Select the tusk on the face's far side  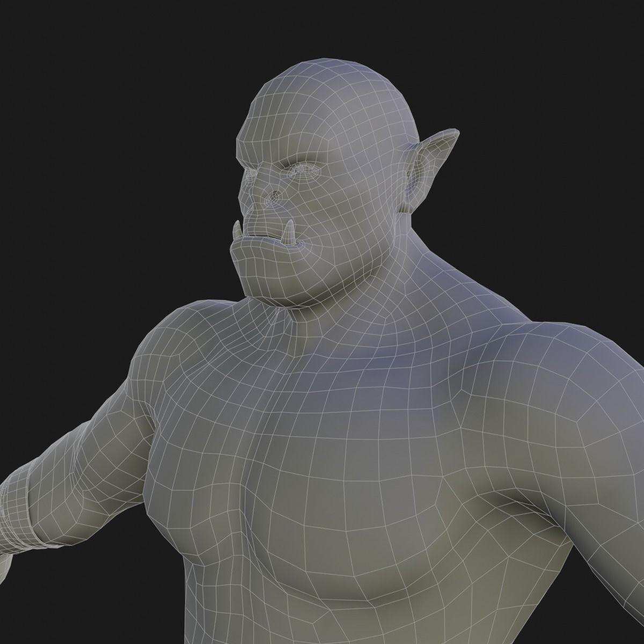236,231
